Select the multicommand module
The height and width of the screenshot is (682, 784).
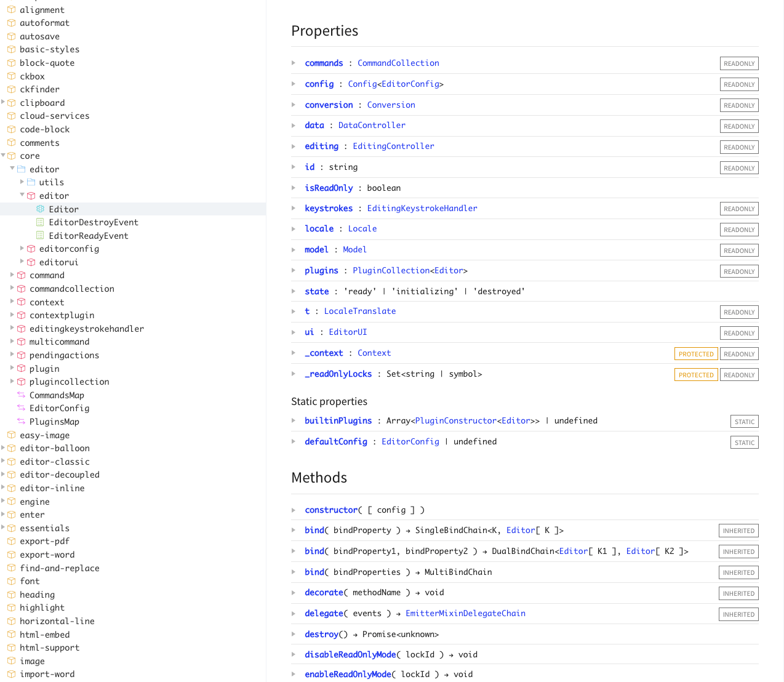coord(60,342)
